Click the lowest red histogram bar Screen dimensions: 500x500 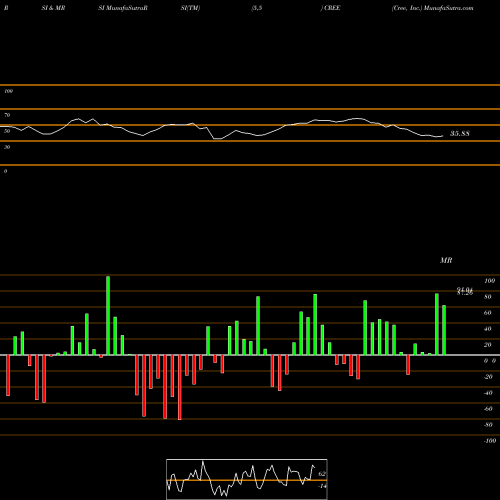180,387
